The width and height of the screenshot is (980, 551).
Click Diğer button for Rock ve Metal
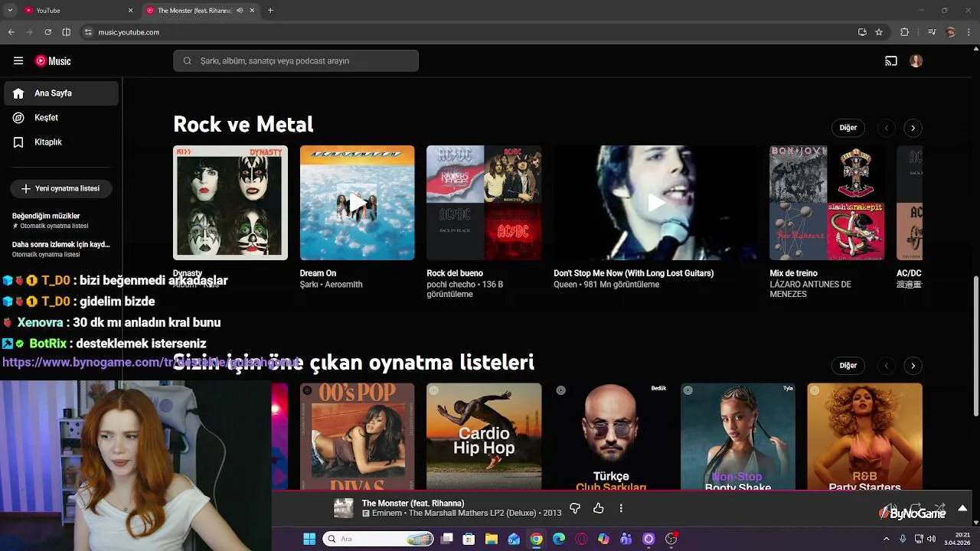pyautogui.click(x=848, y=128)
